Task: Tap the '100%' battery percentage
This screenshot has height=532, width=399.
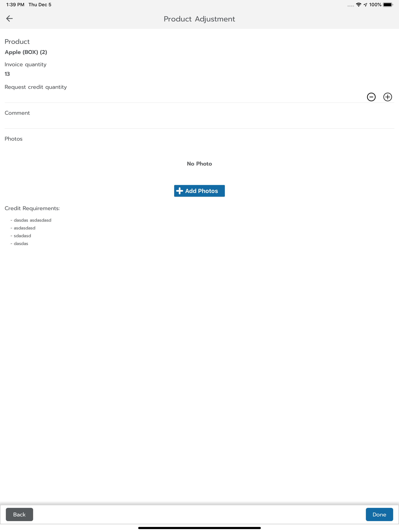Action: [x=375, y=4]
